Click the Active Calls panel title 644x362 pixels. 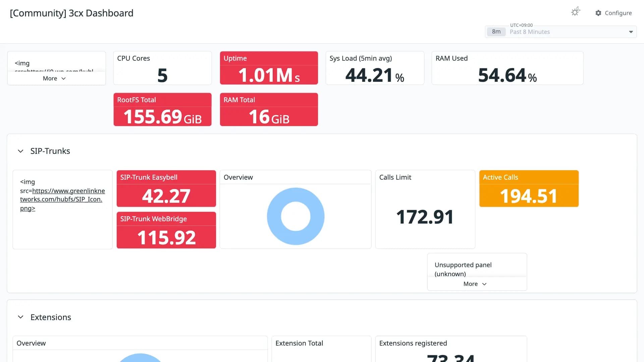500,177
